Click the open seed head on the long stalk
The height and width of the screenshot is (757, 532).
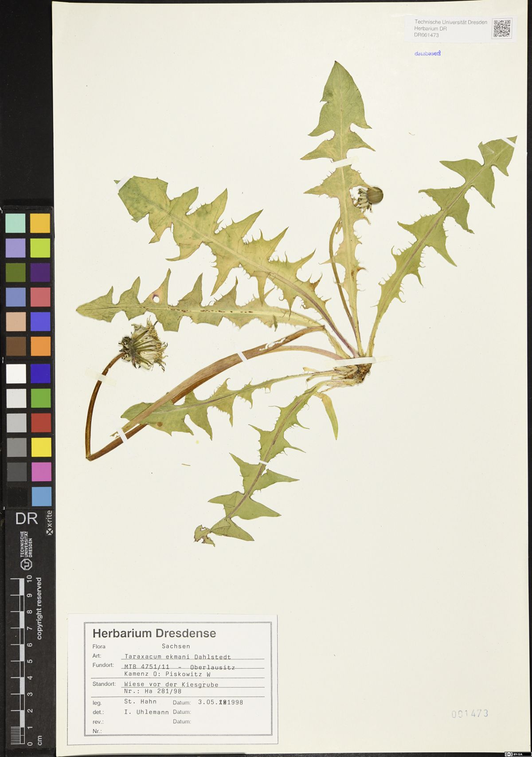143,346
